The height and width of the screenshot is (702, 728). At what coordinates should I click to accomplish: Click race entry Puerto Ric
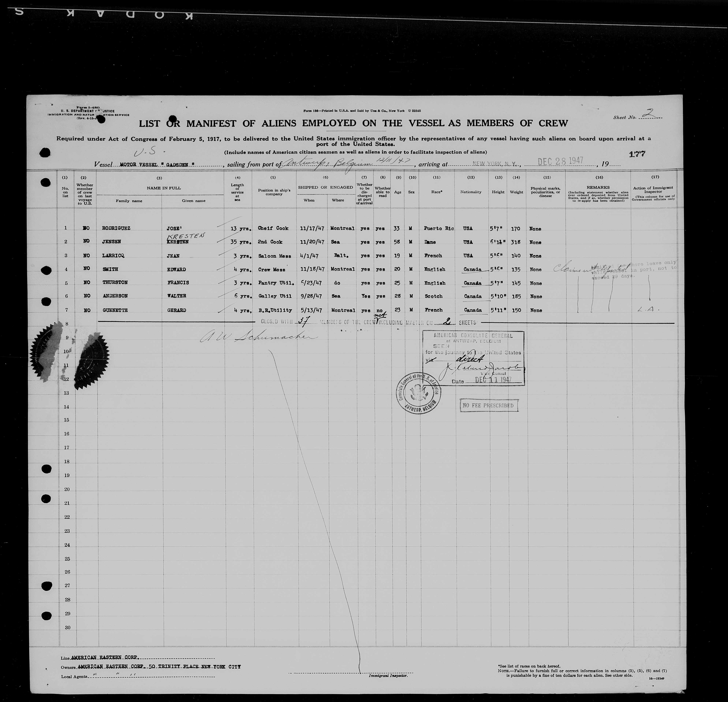click(x=439, y=228)
